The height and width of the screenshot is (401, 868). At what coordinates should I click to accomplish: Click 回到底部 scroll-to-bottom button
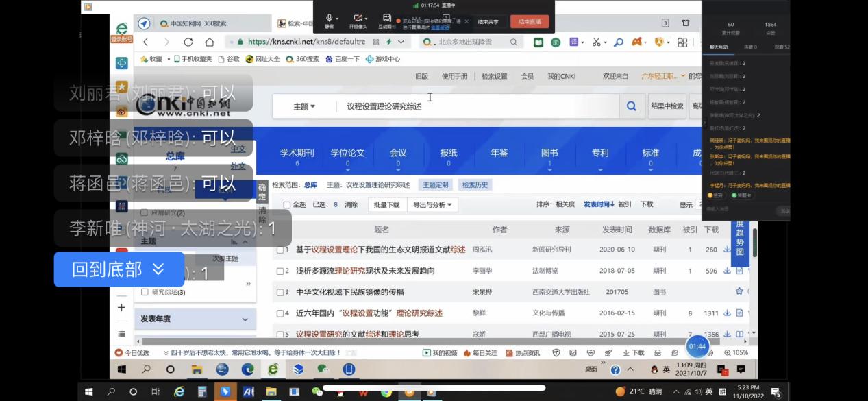(x=119, y=269)
